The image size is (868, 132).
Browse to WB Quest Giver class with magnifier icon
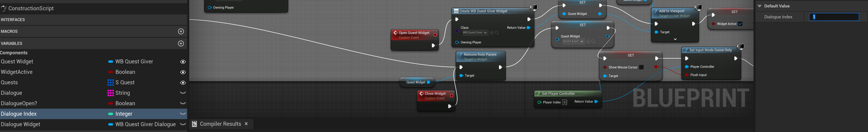497,33
